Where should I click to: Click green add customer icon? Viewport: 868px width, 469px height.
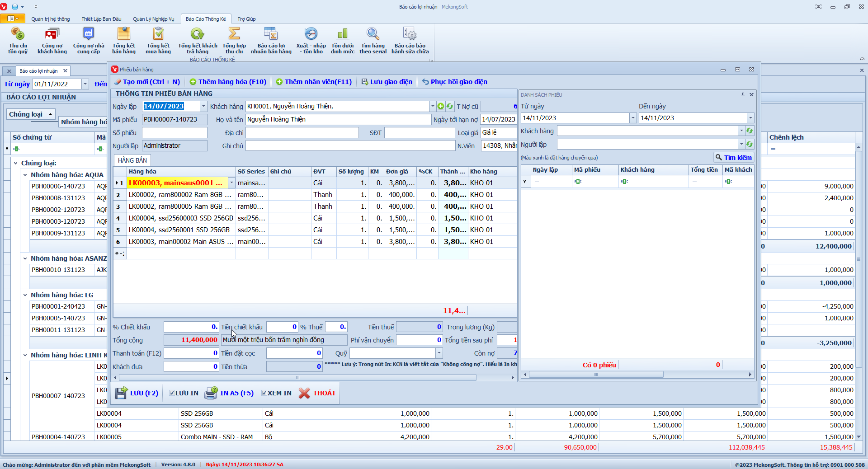pyautogui.click(x=441, y=107)
